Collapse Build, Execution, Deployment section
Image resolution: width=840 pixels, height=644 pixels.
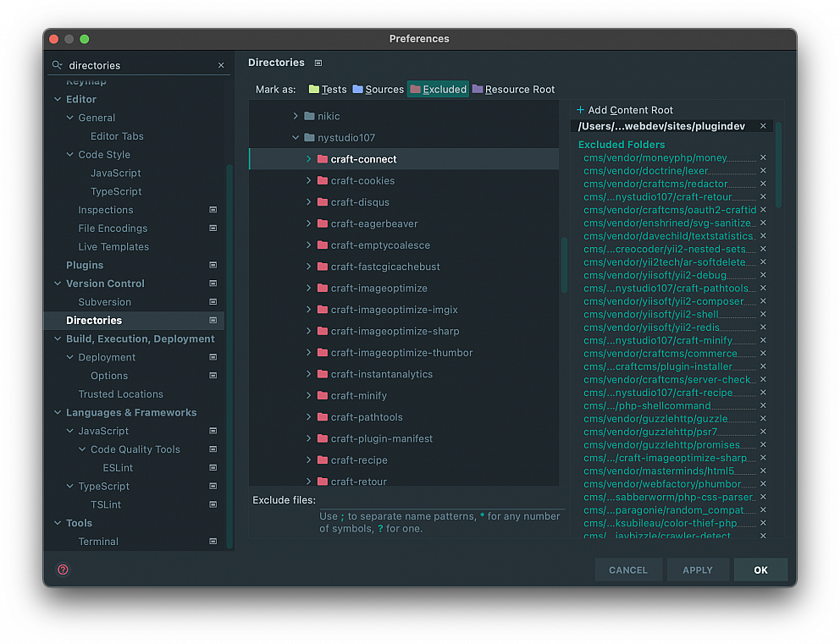58,339
